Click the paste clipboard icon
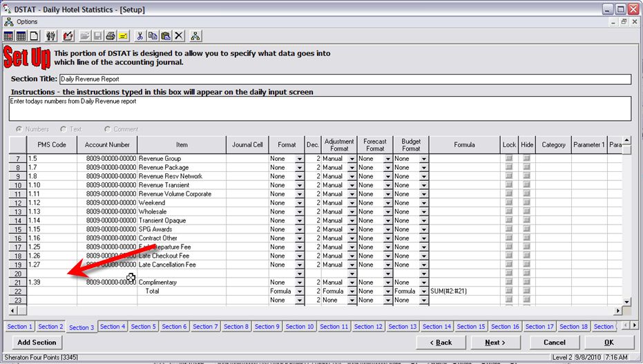The height and width of the screenshot is (364, 643). tap(166, 36)
